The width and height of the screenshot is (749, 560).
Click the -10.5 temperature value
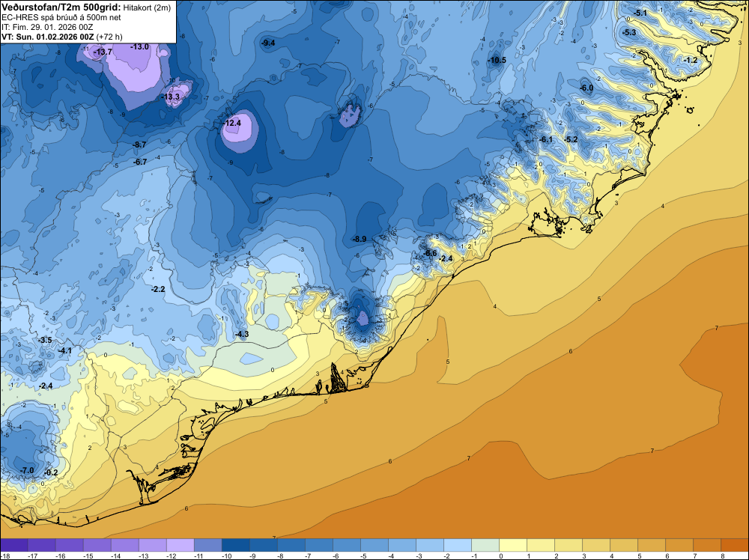[x=497, y=60]
